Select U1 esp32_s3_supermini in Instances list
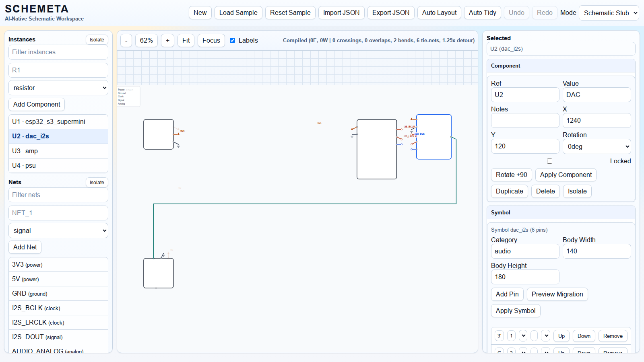This screenshot has width=644, height=362. tap(58, 121)
